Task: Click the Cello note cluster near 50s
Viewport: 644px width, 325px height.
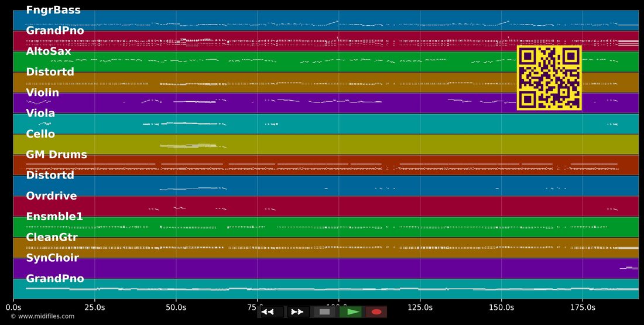Action: tap(193, 145)
